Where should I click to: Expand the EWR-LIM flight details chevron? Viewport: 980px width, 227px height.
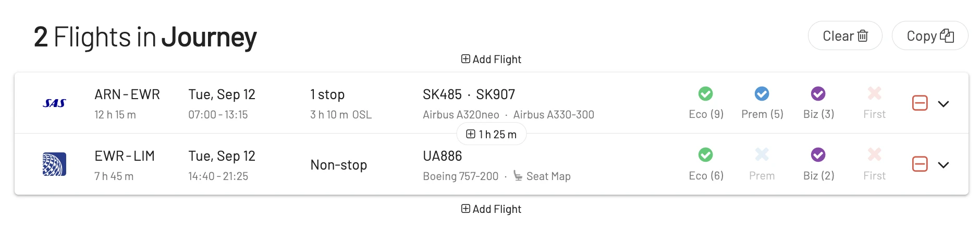(x=944, y=165)
